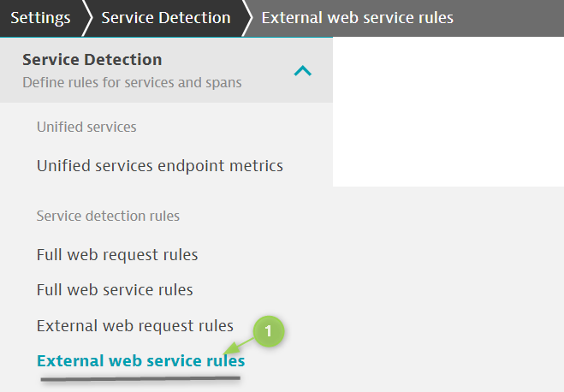Click the blank white content panel
The height and width of the screenshot is (392, 564).
(448, 111)
